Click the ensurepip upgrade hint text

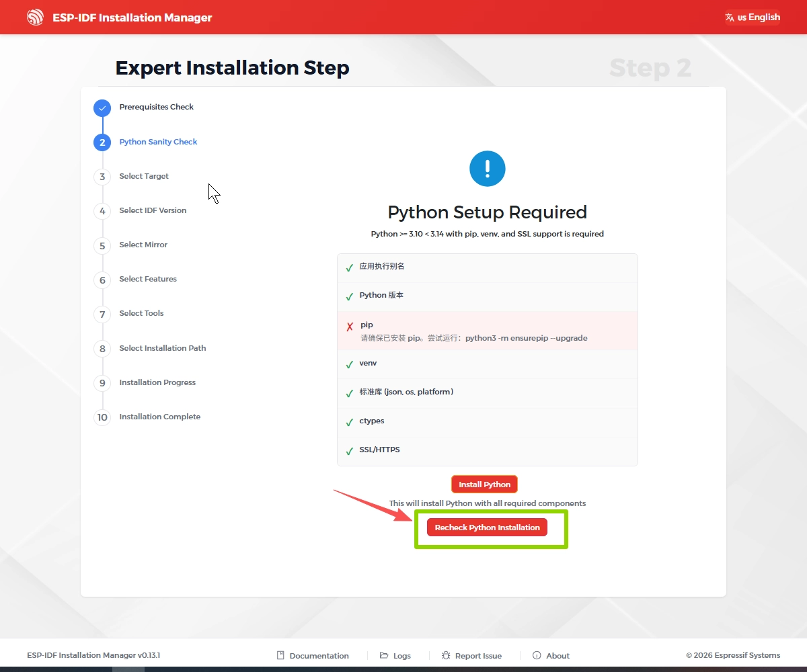coord(474,338)
